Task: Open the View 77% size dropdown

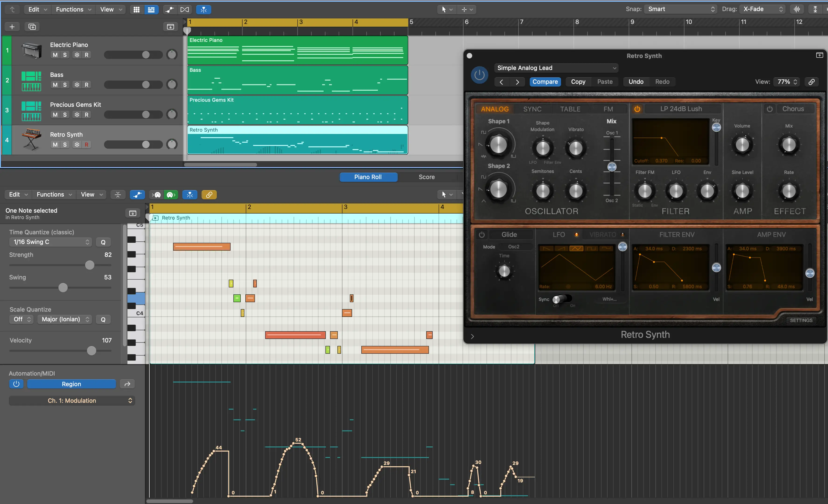Action: 786,82
